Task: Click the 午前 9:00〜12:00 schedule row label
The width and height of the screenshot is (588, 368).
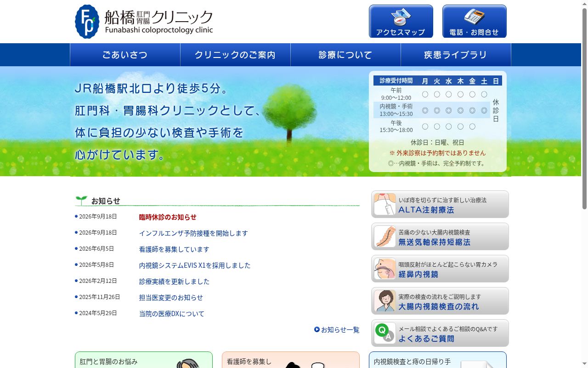Action: point(396,94)
